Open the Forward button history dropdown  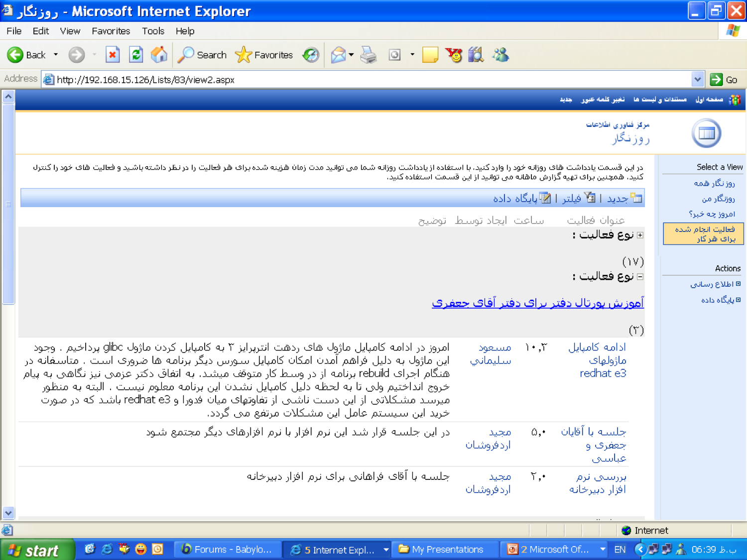(x=94, y=55)
